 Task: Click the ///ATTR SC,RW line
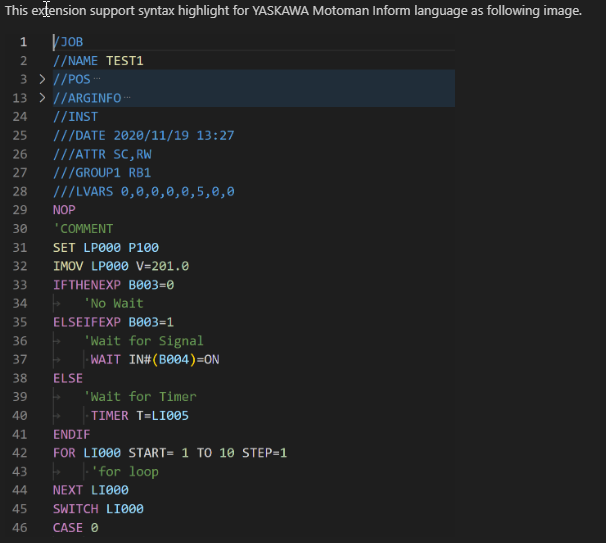[x=102, y=154]
